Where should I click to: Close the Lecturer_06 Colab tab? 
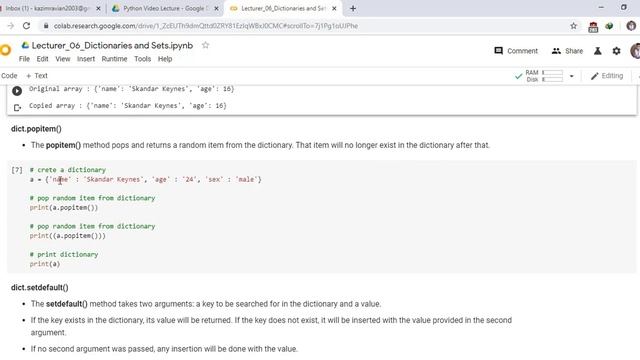pos(334,8)
